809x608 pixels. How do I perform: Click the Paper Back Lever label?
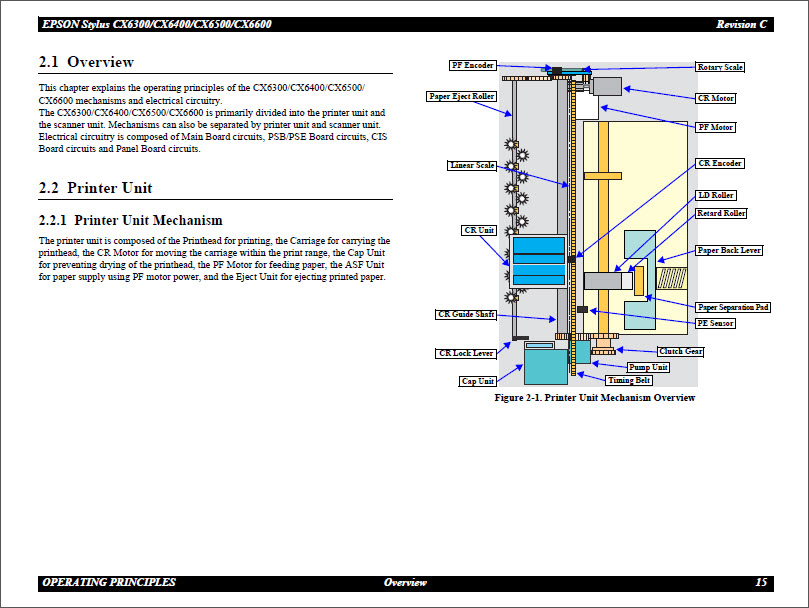pos(729,250)
